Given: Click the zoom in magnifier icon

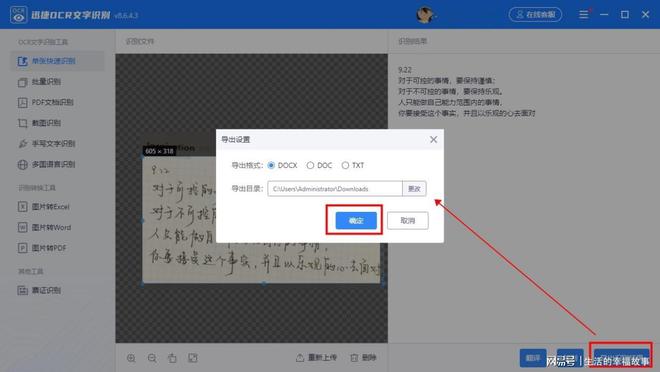Looking at the screenshot, I should pyautogui.click(x=131, y=358).
